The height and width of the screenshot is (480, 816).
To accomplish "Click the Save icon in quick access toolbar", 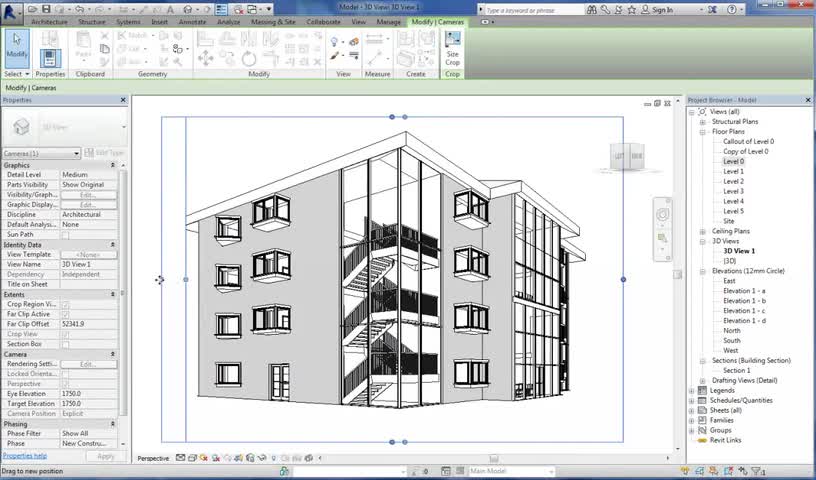I will 46,9.
